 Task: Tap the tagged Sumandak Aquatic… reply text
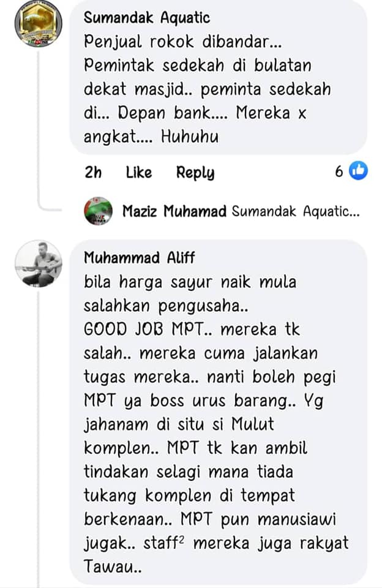pos(296,211)
